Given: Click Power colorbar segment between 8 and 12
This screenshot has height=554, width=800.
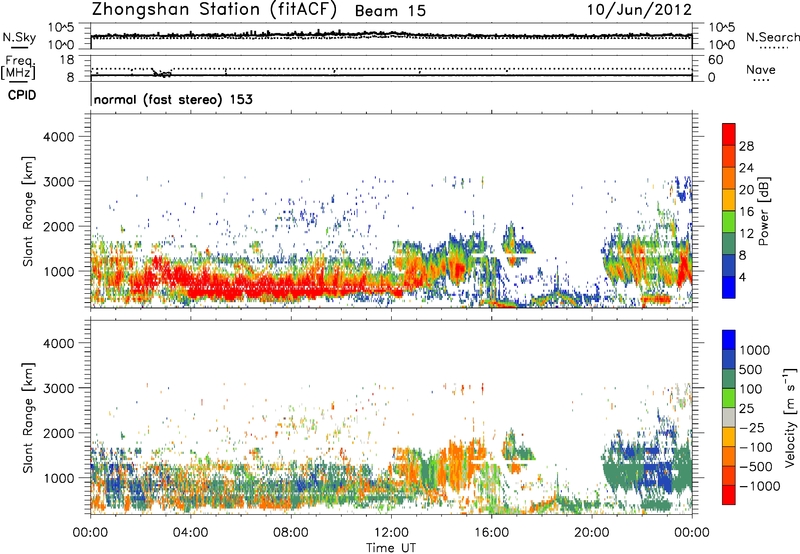Looking at the screenshot, I should (x=729, y=243).
